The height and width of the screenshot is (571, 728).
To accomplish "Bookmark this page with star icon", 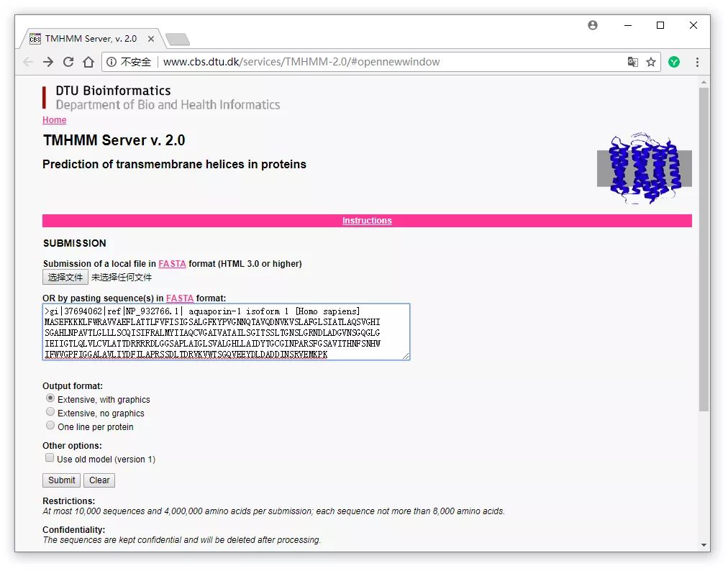I will pyautogui.click(x=651, y=62).
